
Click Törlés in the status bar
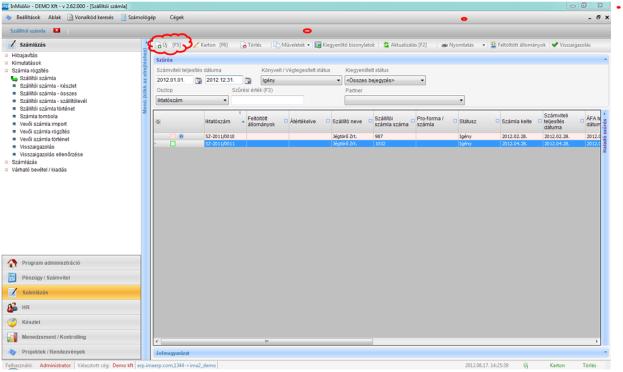[589, 365]
